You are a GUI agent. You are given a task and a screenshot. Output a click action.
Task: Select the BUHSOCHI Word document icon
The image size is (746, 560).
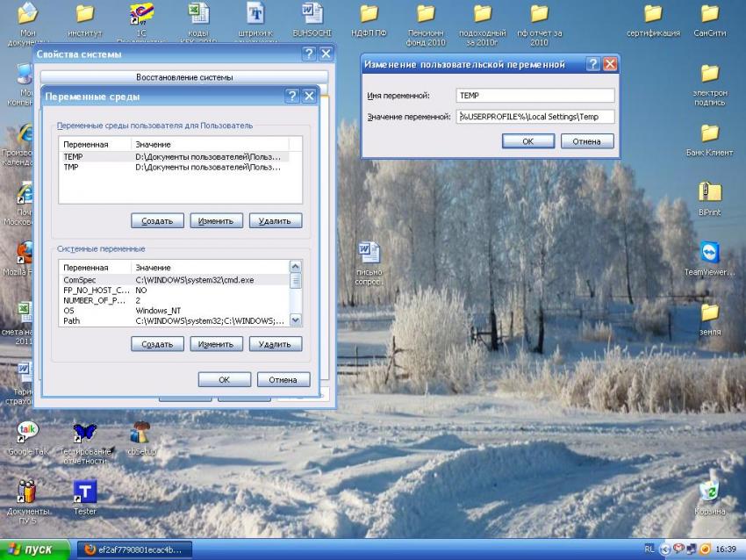pyautogui.click(x=312, y=14)
